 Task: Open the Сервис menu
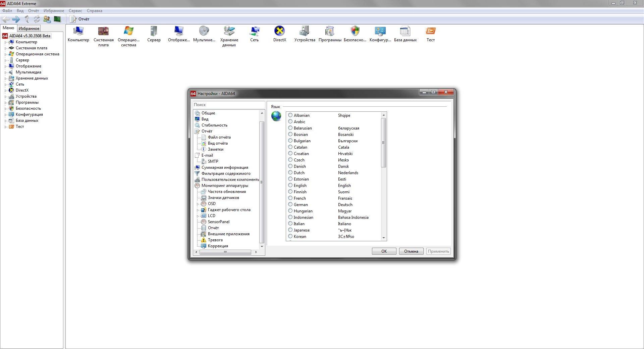coord(75,11)
